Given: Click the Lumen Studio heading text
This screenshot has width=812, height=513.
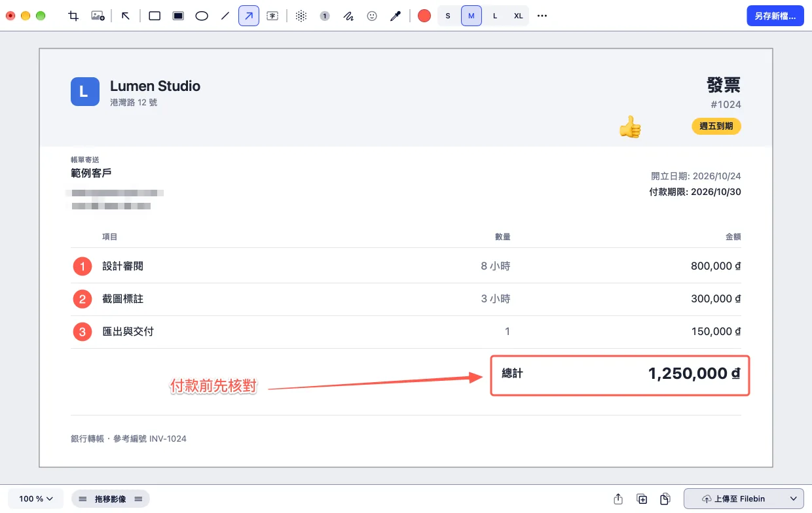Looking at the screenshot, I should tap(155, 86).
